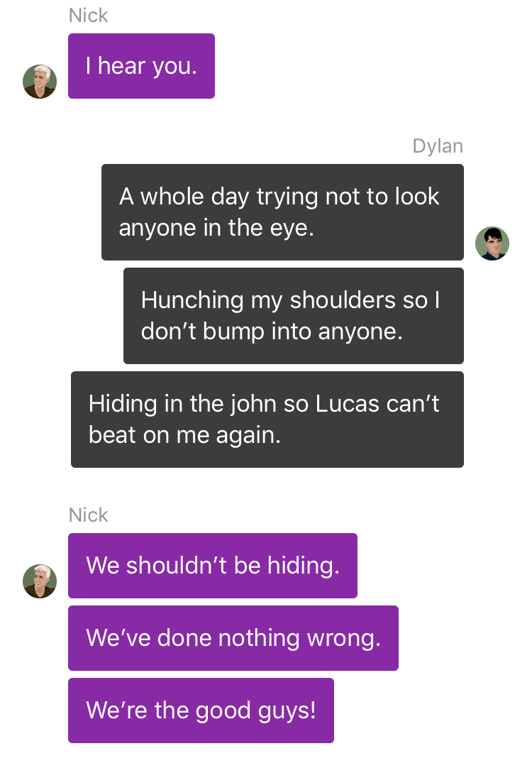Tap the word 'hear' in Nick's first message

pos(121,66)
